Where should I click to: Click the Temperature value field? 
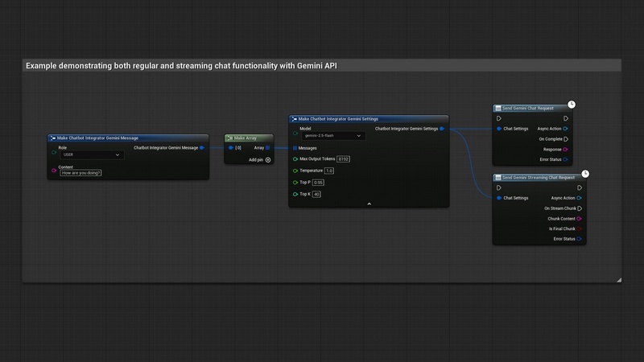[329, 171]
